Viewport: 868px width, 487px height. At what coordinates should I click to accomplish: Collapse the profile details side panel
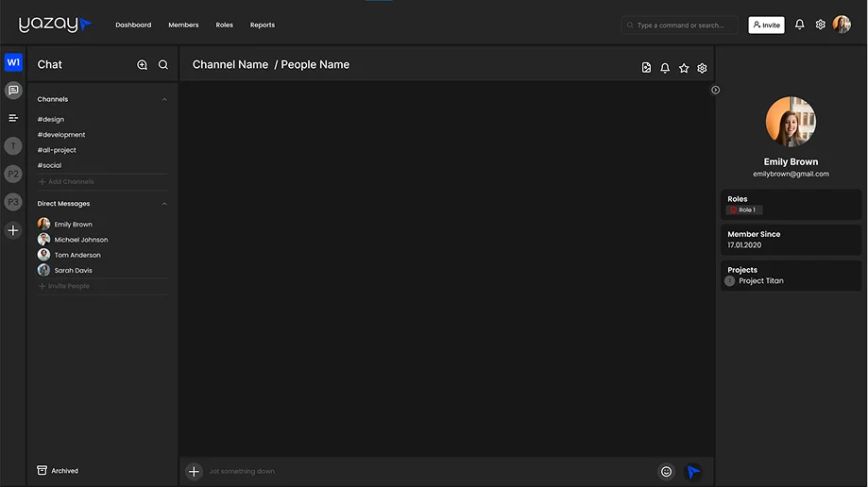pyautogui.click(x=715, y=91)
